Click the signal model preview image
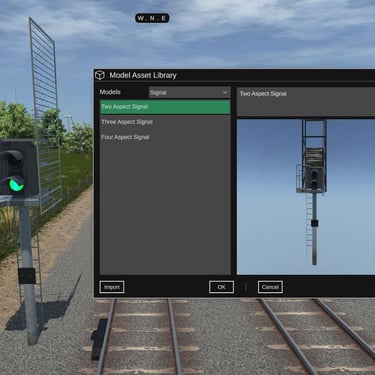Viewport: 375px width, 375px height. [x=306, y=197]
